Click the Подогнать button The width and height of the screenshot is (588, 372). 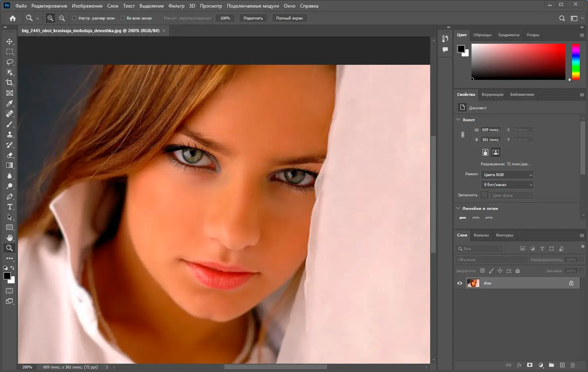(x=253, y=18)
